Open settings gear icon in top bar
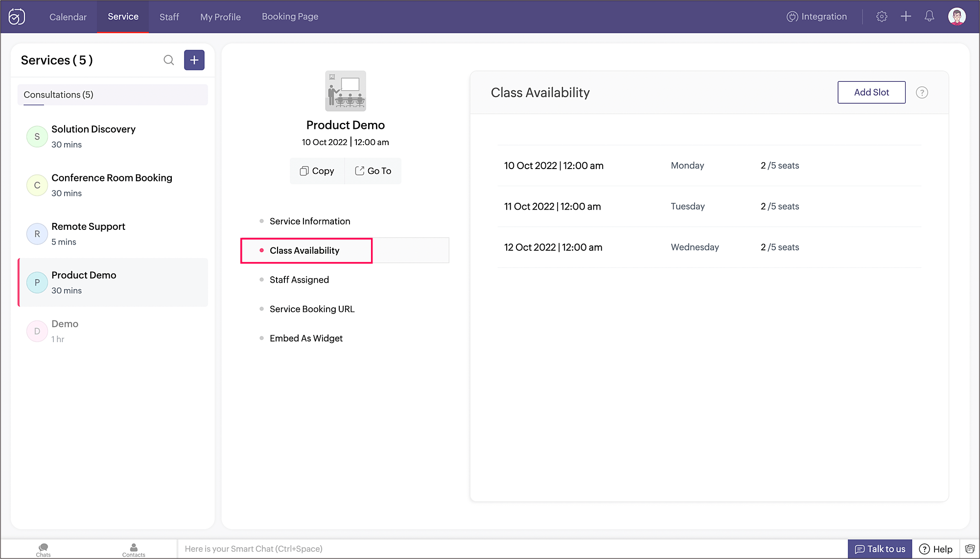 (x=882, y=17)
